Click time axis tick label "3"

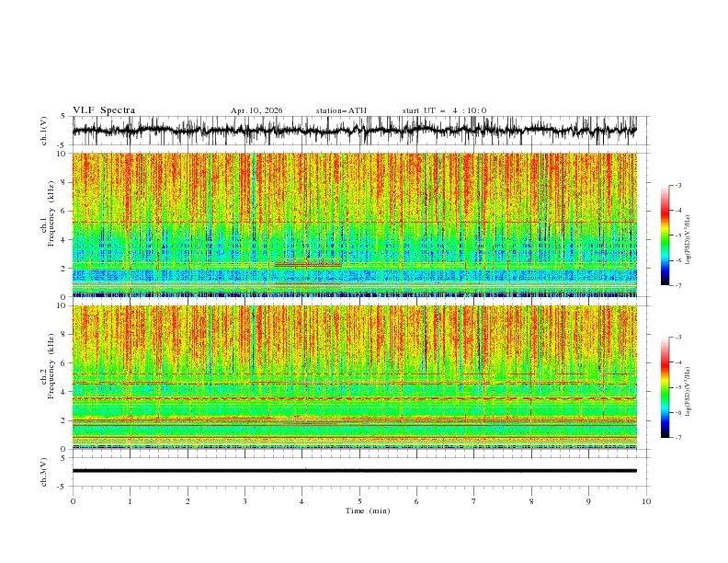[245, 501]
